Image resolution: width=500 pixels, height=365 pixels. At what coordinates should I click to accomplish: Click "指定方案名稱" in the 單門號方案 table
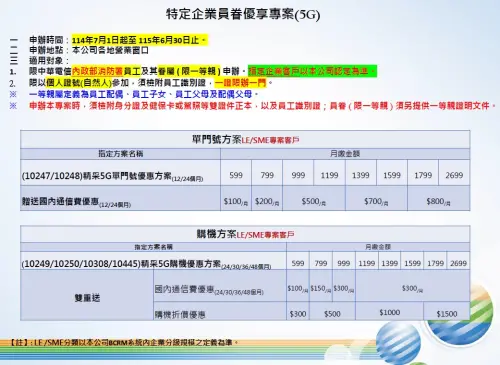click(120, 154)
